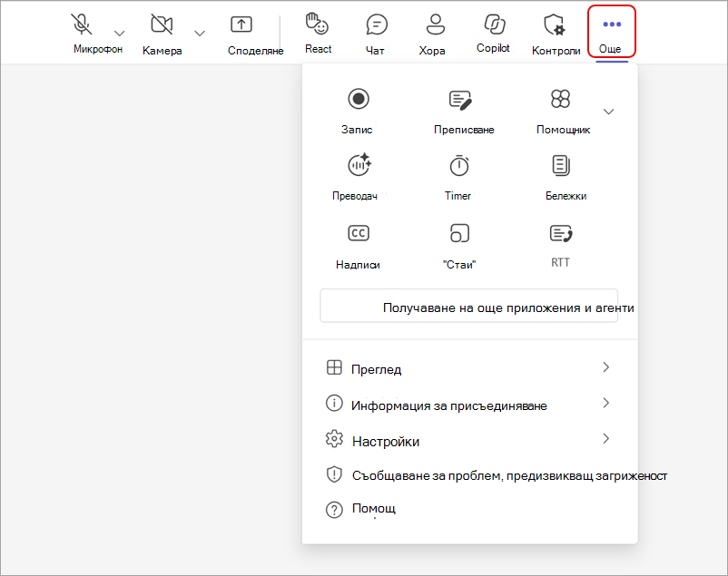Click Получаване на още приложения и агенти button
This screenshot has height=576, width=728.
coord(469,307)
